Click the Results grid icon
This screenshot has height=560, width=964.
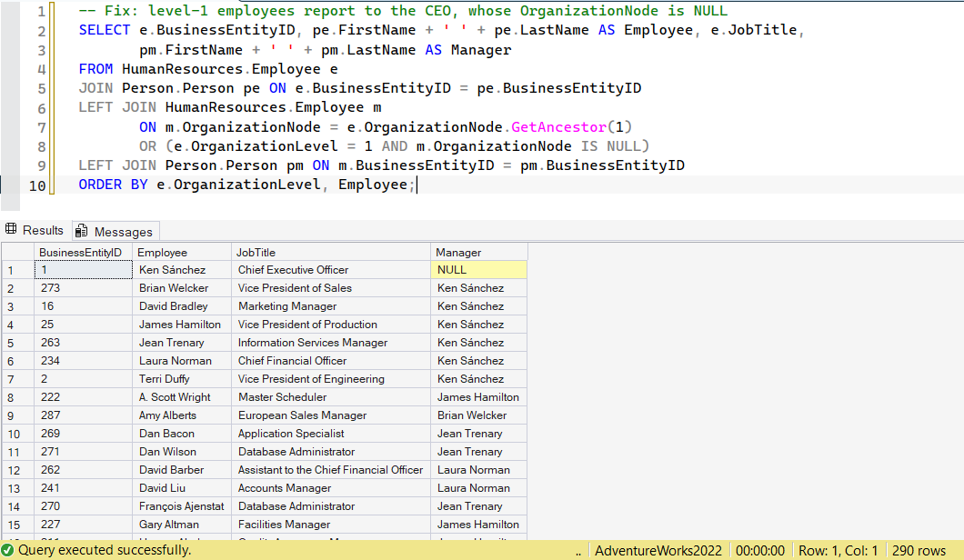tap(11, 229)
